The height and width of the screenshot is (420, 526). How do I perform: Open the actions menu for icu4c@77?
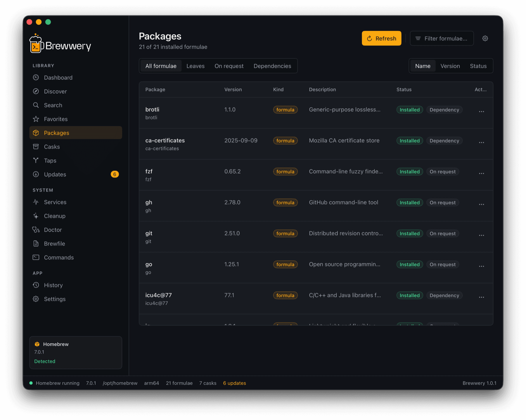(481, 297)
